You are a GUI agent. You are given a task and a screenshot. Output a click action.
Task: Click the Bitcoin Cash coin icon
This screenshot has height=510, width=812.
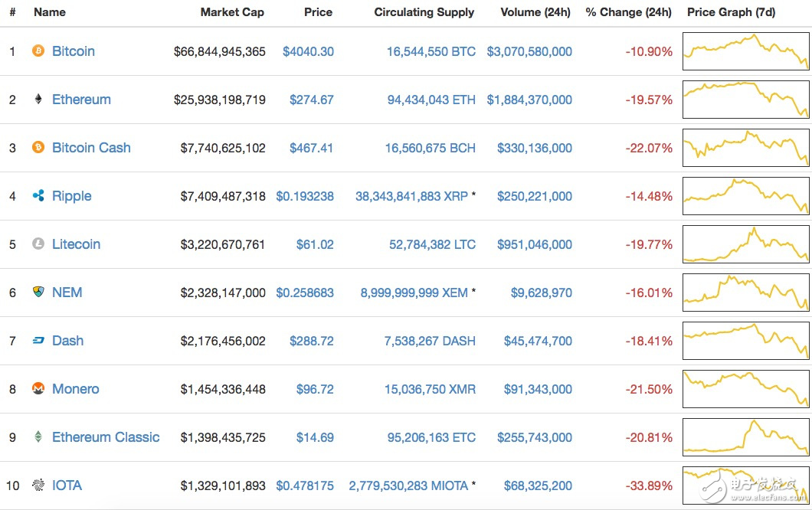point(38,148)
